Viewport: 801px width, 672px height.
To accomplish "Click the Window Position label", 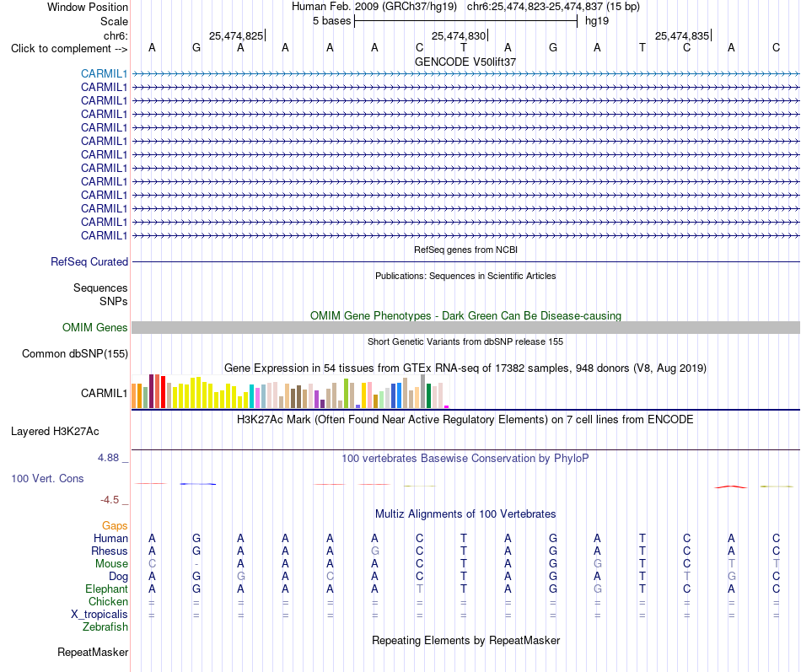I will pos(88,7).
